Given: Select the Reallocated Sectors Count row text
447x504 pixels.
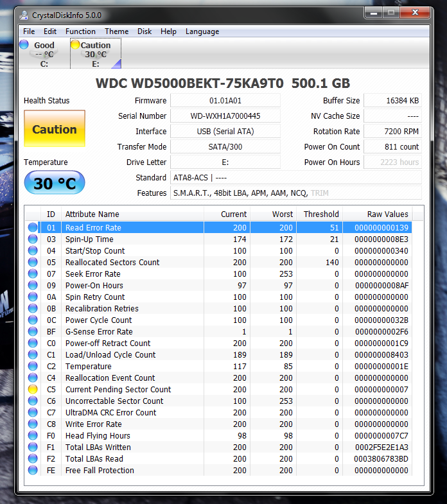Looking at the screenshot, I should pos(112,262).
